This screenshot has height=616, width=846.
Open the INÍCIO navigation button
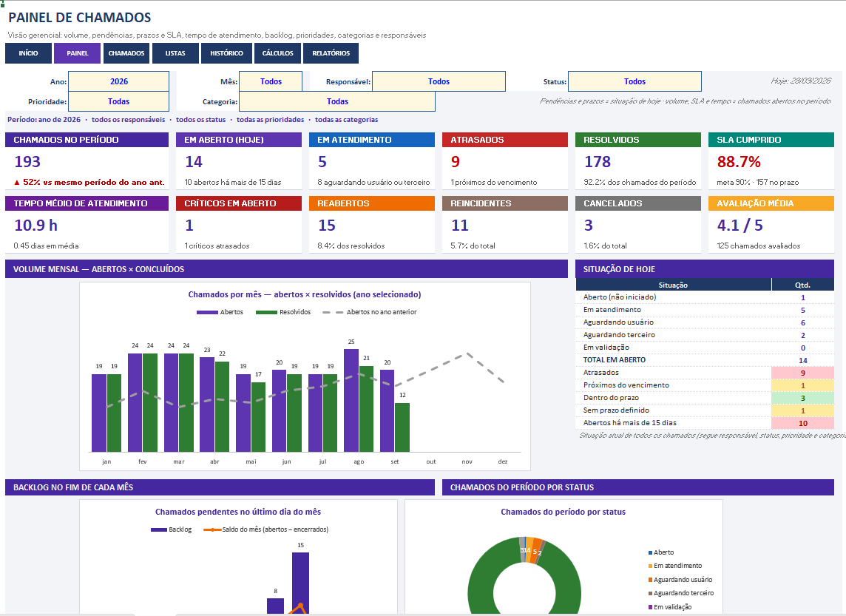coord(29,53)
